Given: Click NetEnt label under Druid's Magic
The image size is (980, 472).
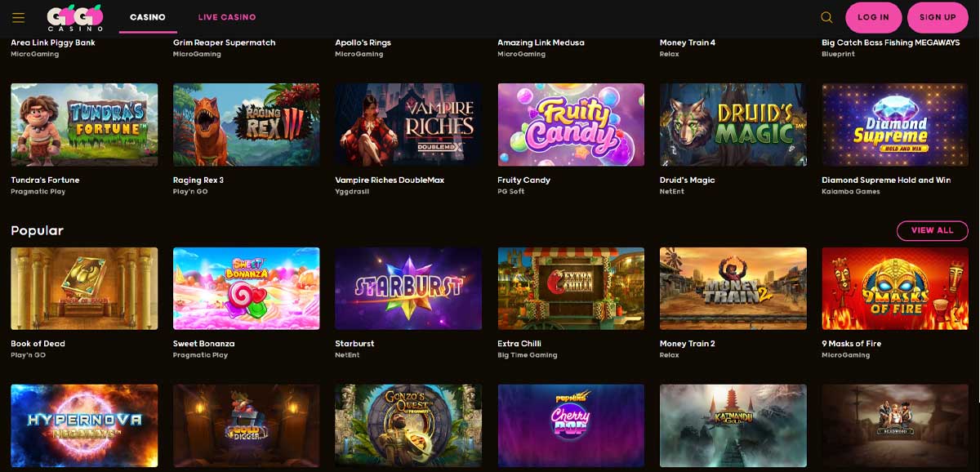Looking at the screenshot, I should [x=672, y=192].
